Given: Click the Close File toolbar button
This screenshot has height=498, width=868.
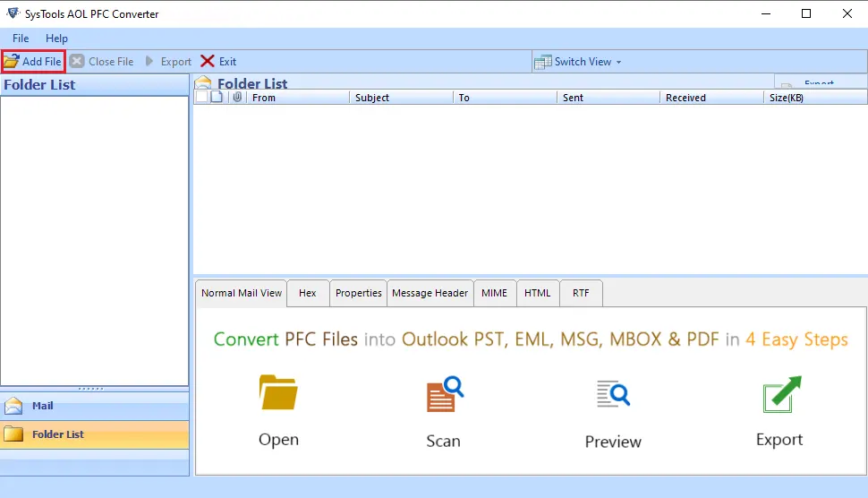Looking at the screenshot, I should tap(102, 62).
